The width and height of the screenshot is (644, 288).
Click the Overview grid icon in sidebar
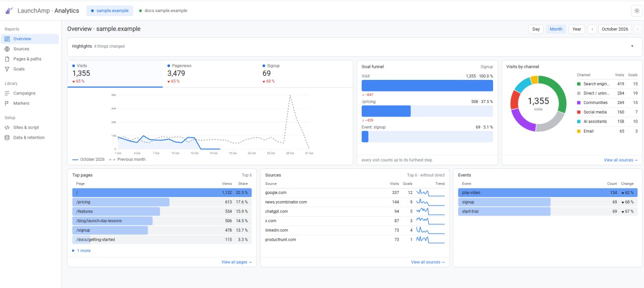tap(7, 39)
